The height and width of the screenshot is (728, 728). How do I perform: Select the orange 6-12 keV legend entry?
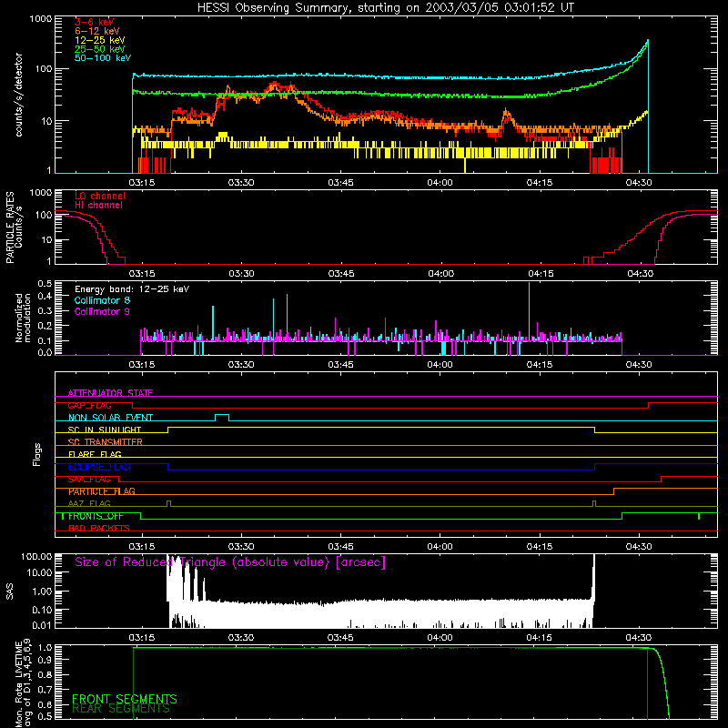(97, 31)
